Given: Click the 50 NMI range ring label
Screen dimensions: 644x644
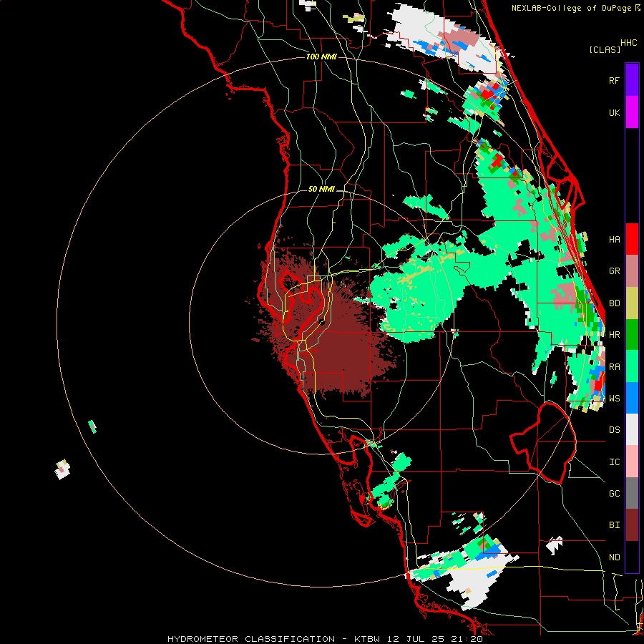Looking at the screenshot, I should pyautogui.click(x=321, y=189).
